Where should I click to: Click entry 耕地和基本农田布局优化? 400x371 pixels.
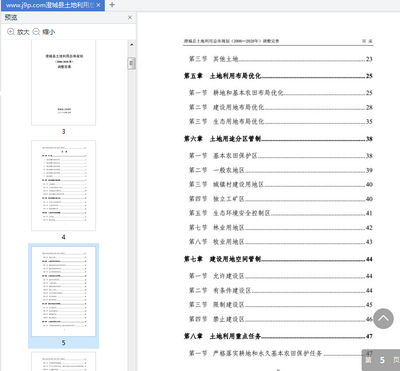(280, 93)
